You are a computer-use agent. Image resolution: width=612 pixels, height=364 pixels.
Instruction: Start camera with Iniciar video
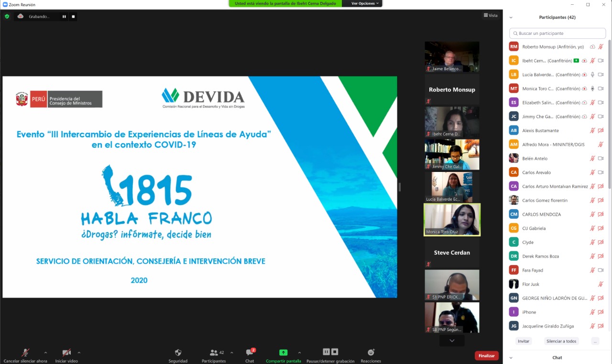66,355
